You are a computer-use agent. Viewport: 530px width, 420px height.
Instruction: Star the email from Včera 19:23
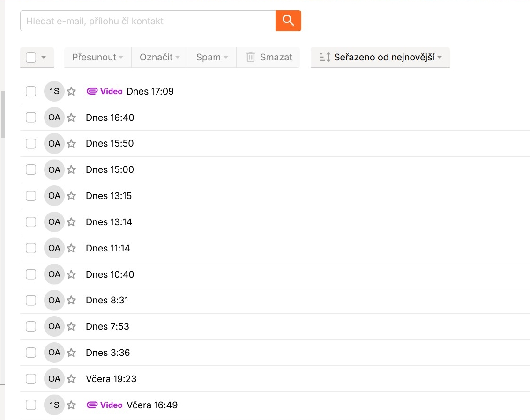[x=71, y=379]
